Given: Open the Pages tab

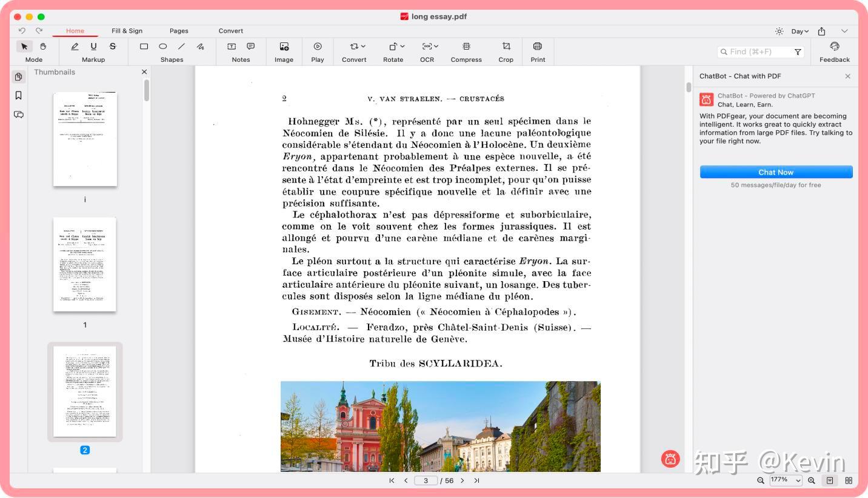Looking at the screenshot, I should [x=179, y=31].
